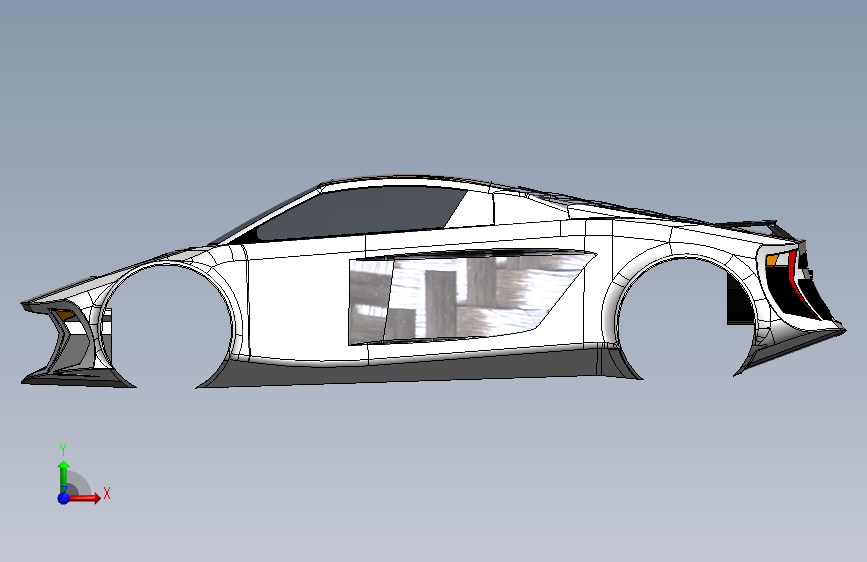Select the orange indicator on the rear light

[x=772, y=259]
